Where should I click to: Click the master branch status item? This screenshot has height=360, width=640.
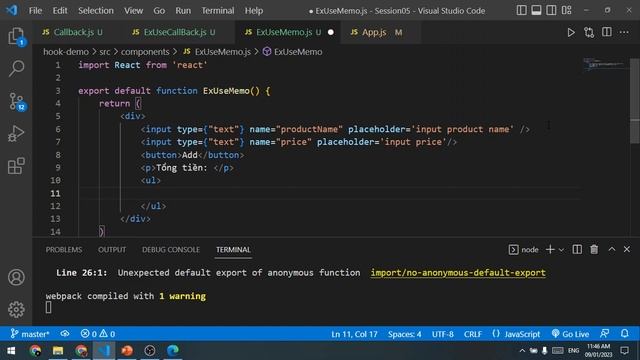30,334
